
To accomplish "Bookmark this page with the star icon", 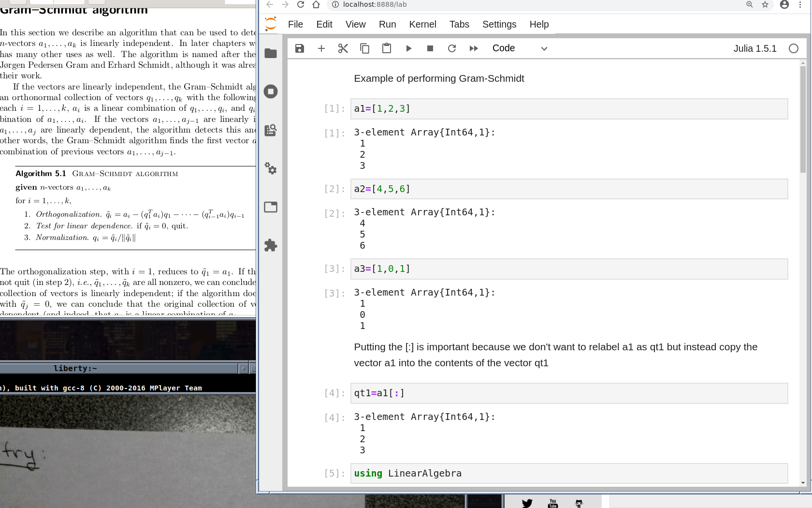I will [765, 5].
